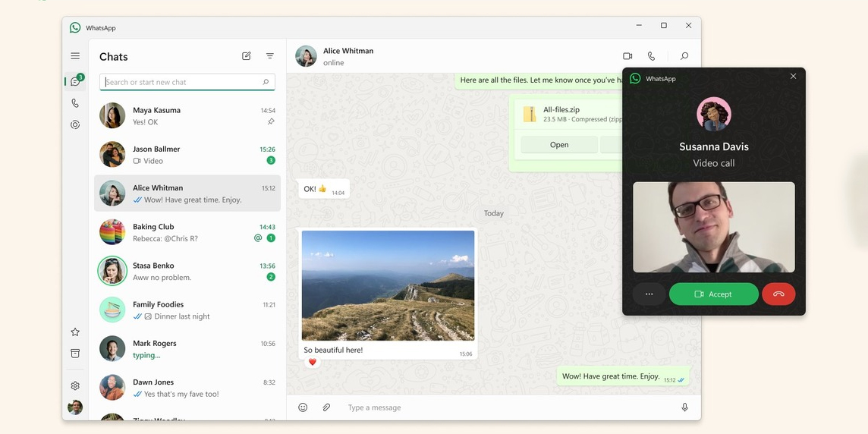Open Archived chats in sidebar

coord(75,353)
